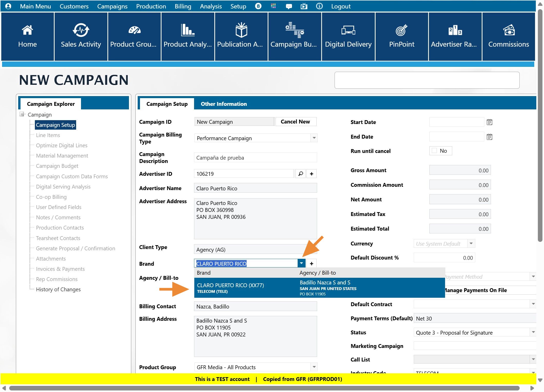Image resolution: width=544 pixels, height=392 pixels.
Task: Open the Status dropdown
Action: coord(533,332)
